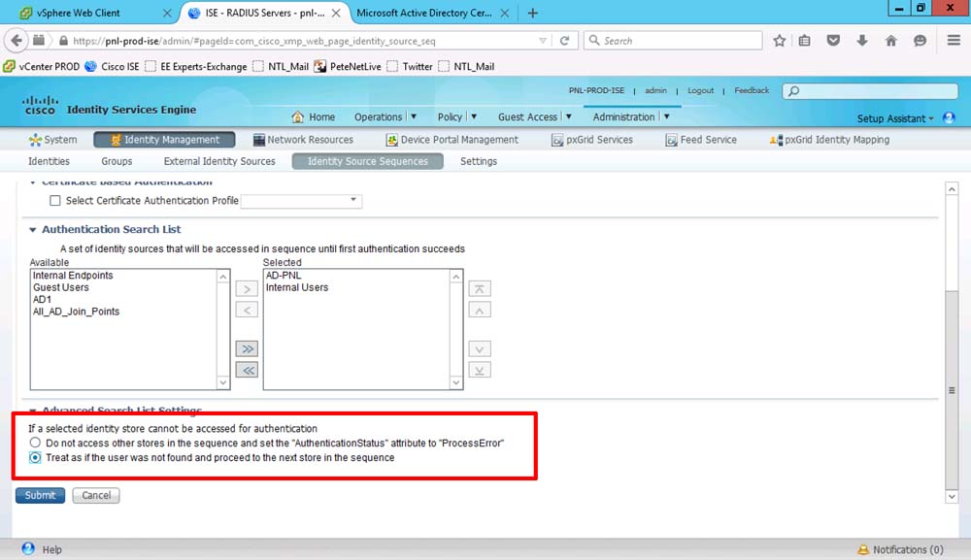Move all sources back to Available list
The image size is (971, 560).
[x=247, y=370]
